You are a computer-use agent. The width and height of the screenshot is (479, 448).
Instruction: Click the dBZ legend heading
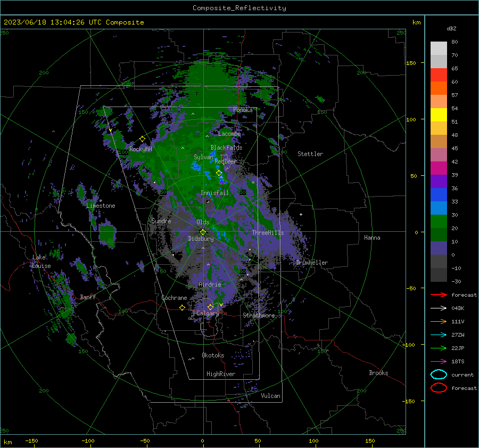[451, 28]
